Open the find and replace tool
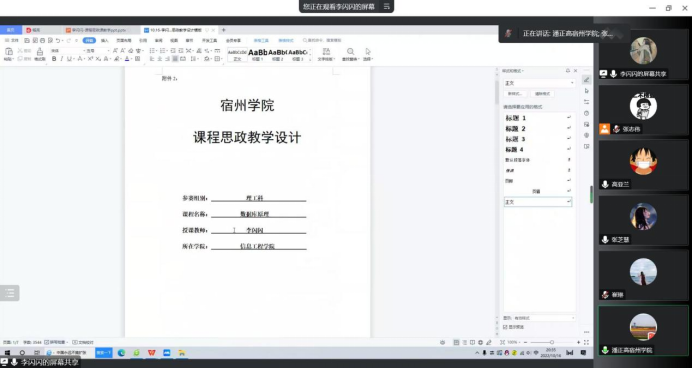The height and width of the screenshot is (368, 693). point(350,54)
